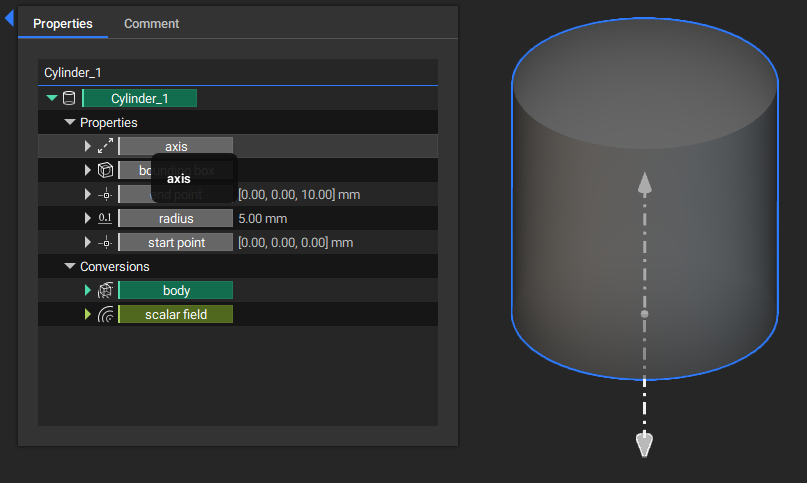The image size is (807, 483).
Task: Click the axis arrows icon
Action: 105,146
